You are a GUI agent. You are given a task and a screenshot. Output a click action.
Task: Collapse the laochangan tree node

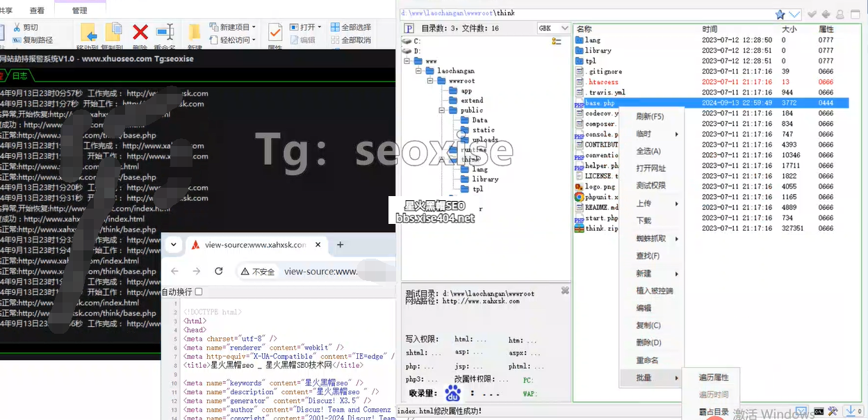pos(418,71)
